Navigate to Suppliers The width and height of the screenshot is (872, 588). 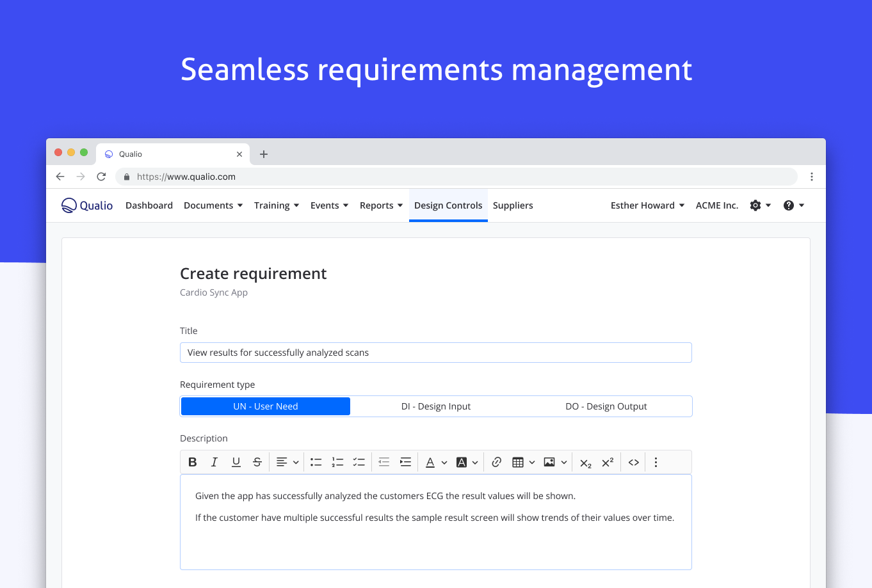coord(513,205)
